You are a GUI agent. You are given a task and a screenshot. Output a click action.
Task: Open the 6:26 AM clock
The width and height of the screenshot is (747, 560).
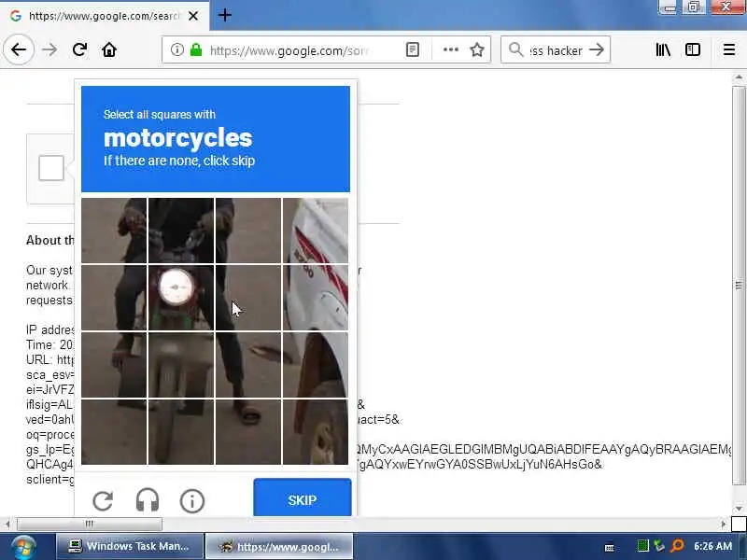[x=712, y=546]
